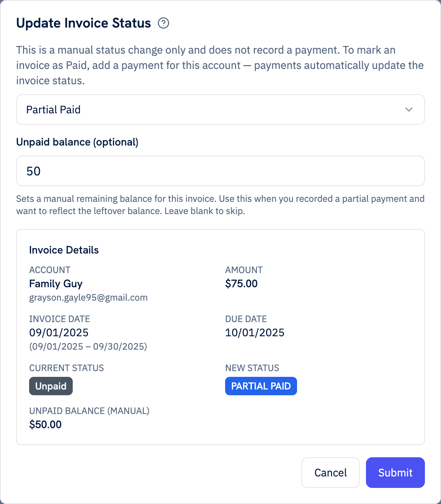Click the $50.00 manual unpaid balance

tap(45, 425)
